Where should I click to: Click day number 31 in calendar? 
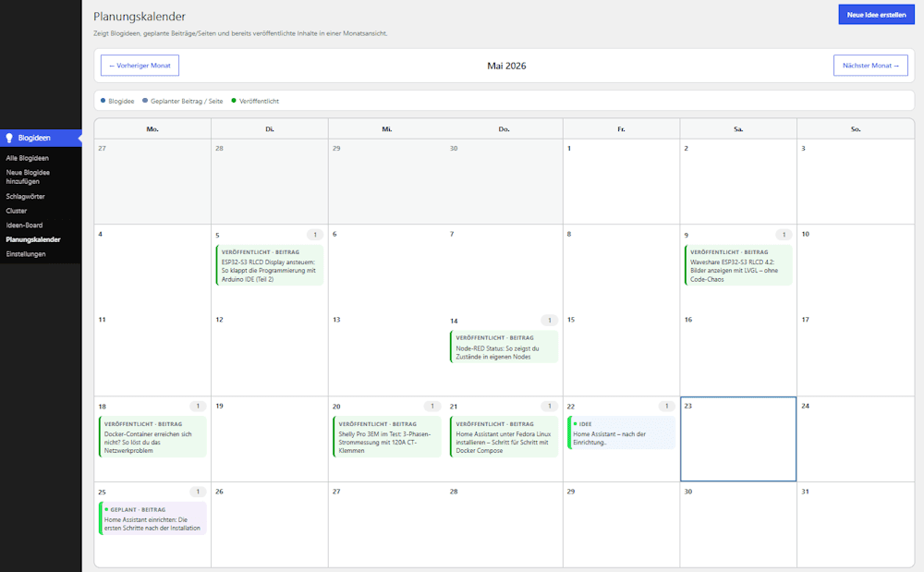coord(805,492)
